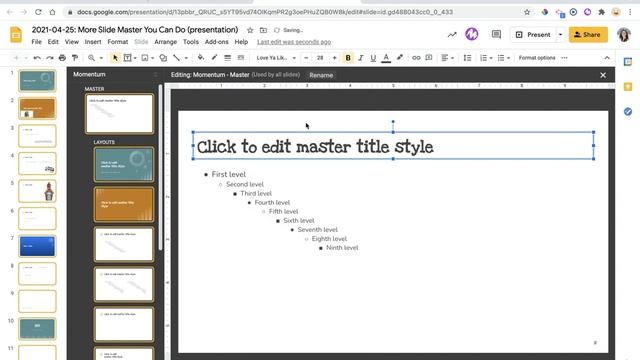Viewport: 640px width, 360px height.
Task: Select the Shape tool icon
Action: (x=163, y=58)
